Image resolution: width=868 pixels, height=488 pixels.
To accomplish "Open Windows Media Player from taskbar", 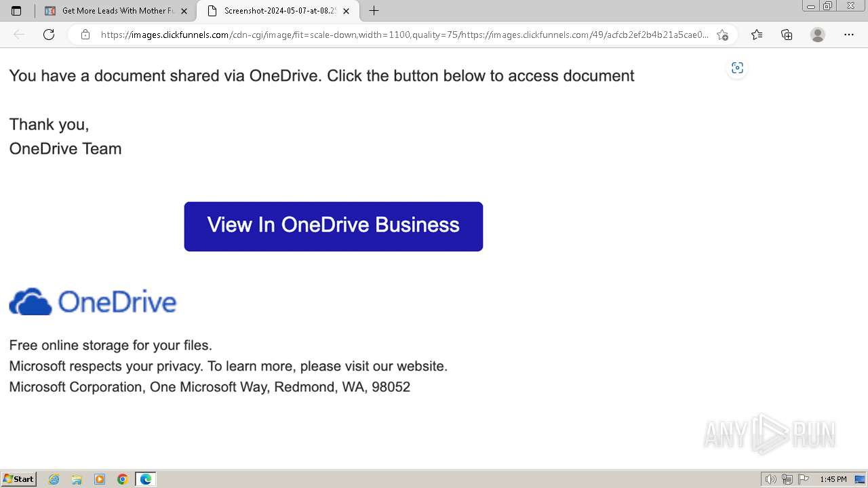I will [100, 479].
